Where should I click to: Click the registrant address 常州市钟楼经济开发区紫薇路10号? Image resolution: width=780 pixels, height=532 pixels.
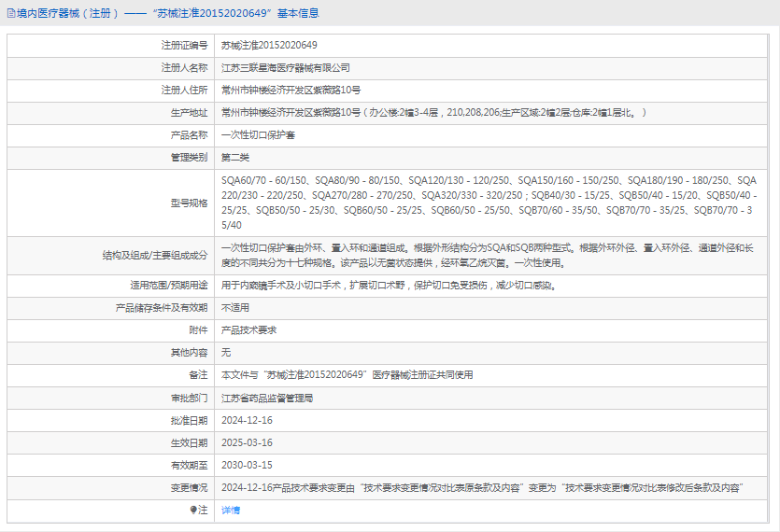pos(291,90)
